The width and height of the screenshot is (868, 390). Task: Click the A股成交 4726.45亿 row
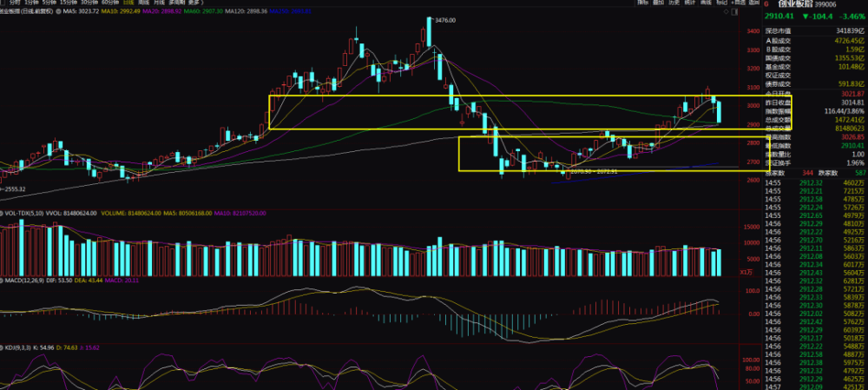(x=815, y=41)
